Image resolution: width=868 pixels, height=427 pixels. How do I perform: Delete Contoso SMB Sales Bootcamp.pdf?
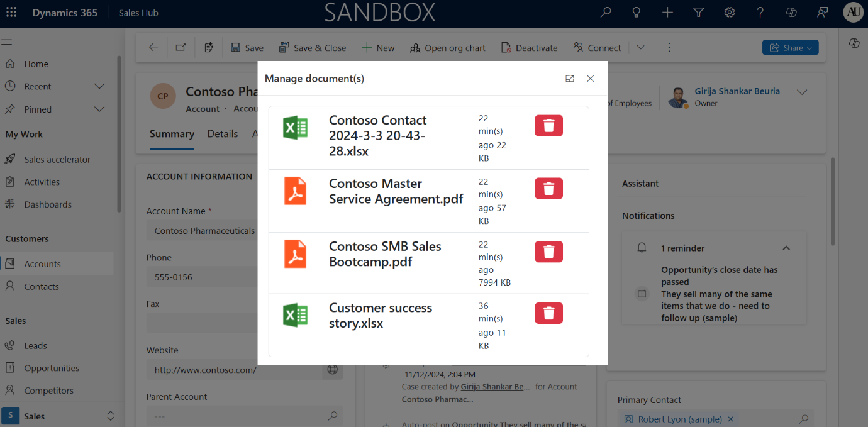pos(548,252)
